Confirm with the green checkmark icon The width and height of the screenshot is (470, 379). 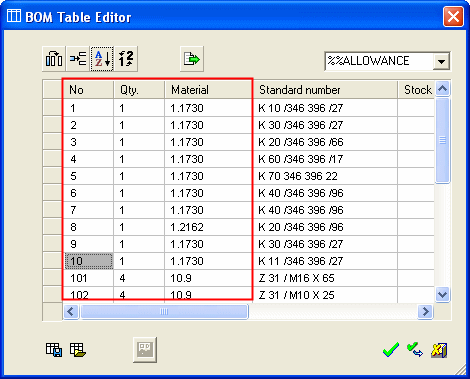click(x=391, y=350)
